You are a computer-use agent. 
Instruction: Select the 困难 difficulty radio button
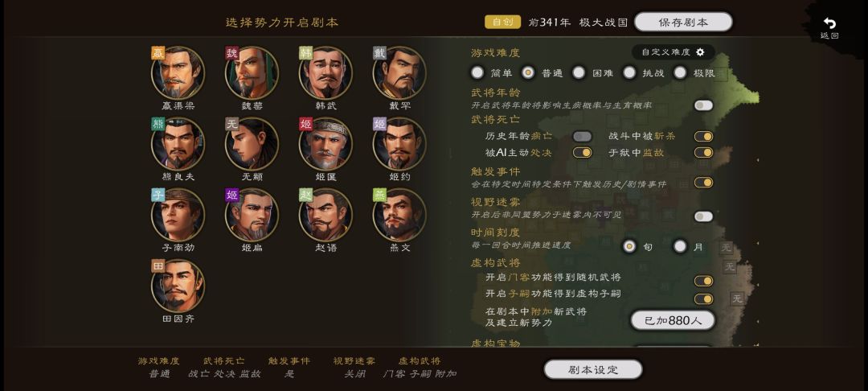point(579,72)
